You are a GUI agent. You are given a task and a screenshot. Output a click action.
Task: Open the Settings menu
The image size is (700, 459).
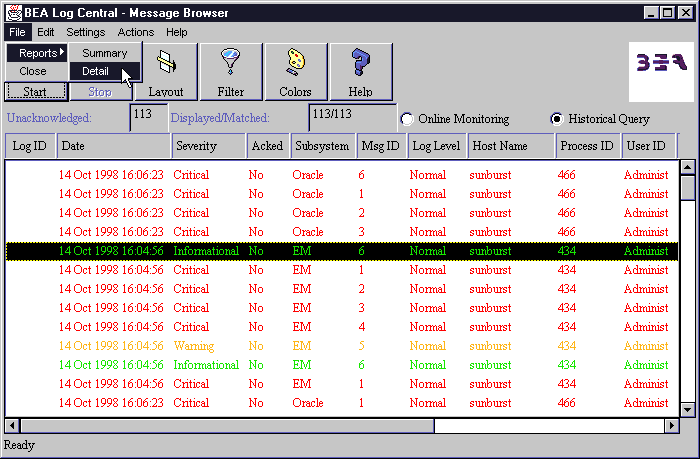pos(86,32)
